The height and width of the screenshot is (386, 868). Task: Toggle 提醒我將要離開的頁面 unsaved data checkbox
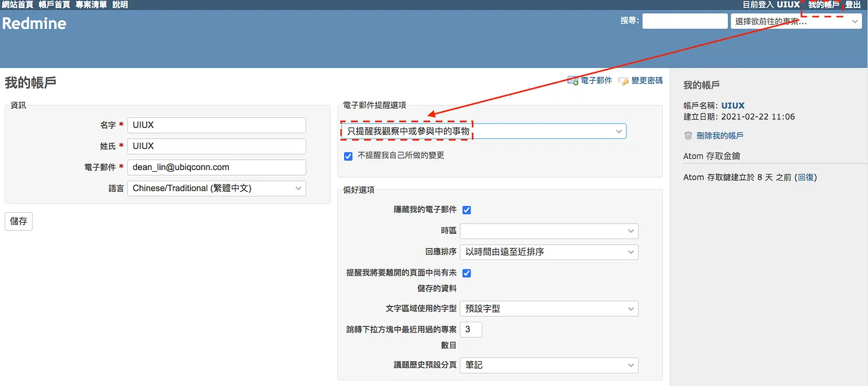tap(467, 272)
